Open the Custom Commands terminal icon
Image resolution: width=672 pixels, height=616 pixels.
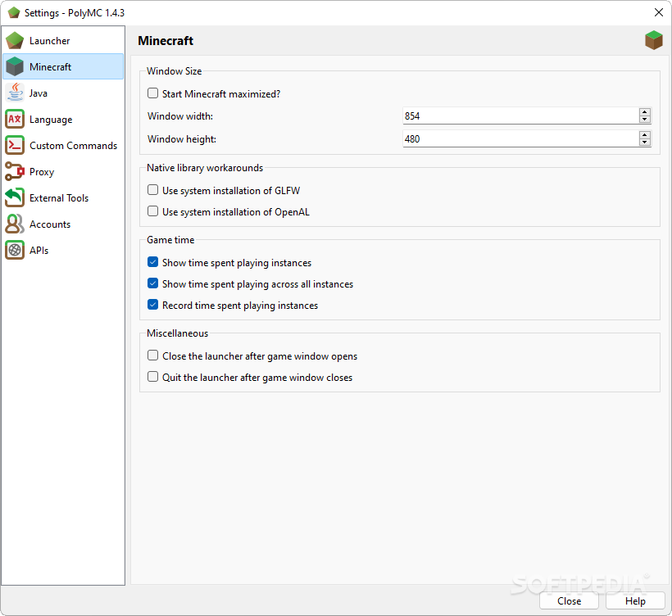point(15,146)
